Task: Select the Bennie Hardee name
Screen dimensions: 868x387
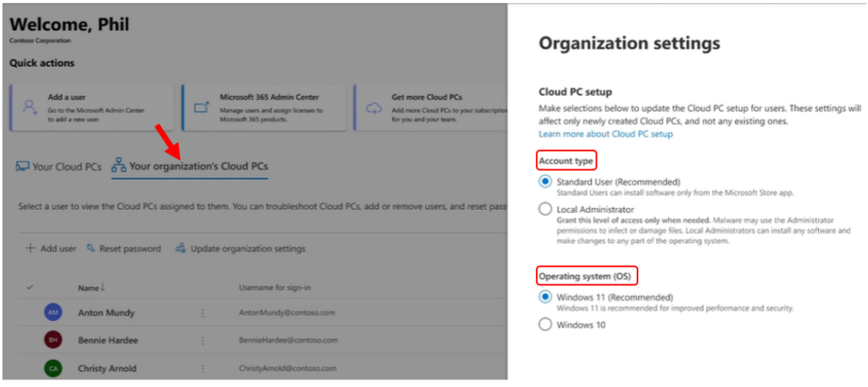Action: [108, 340]
